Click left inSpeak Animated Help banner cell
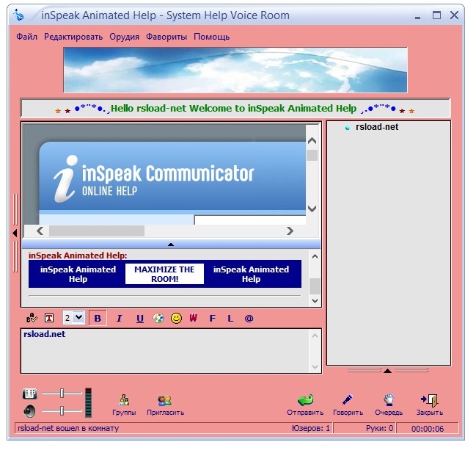Screen dimensions: 476x453 (78, 274)
